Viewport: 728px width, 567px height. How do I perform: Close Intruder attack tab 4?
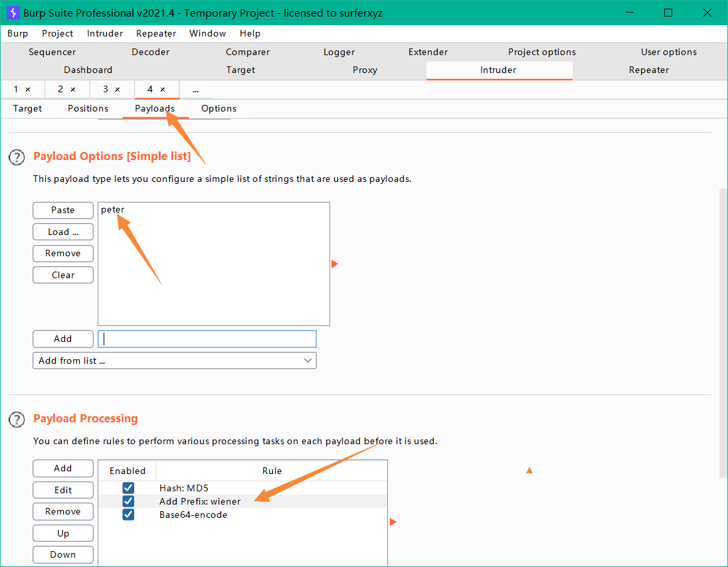(x=163, y=90)
